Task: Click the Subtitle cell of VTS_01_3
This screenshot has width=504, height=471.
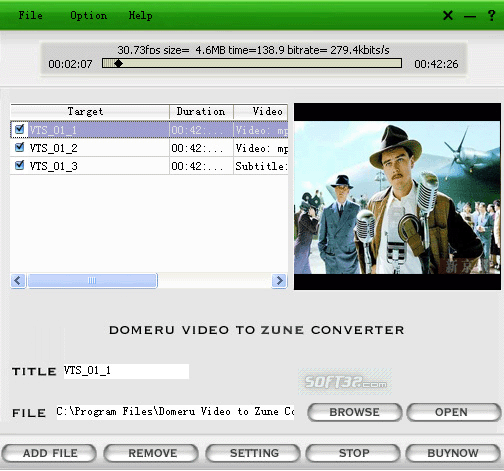Action: 261,166
